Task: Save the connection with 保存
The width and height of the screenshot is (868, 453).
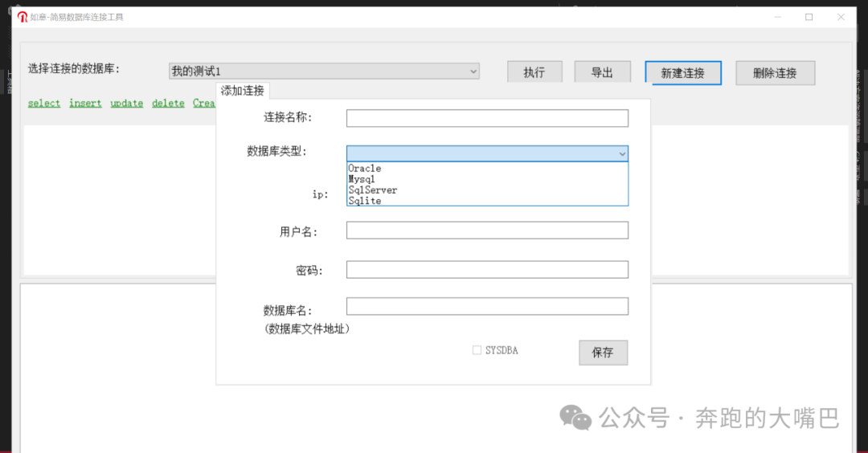Action: click(603, 353)
